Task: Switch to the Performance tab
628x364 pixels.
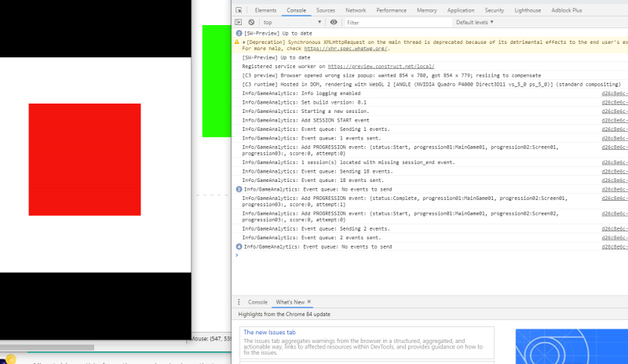Action: tap(391, 10)
